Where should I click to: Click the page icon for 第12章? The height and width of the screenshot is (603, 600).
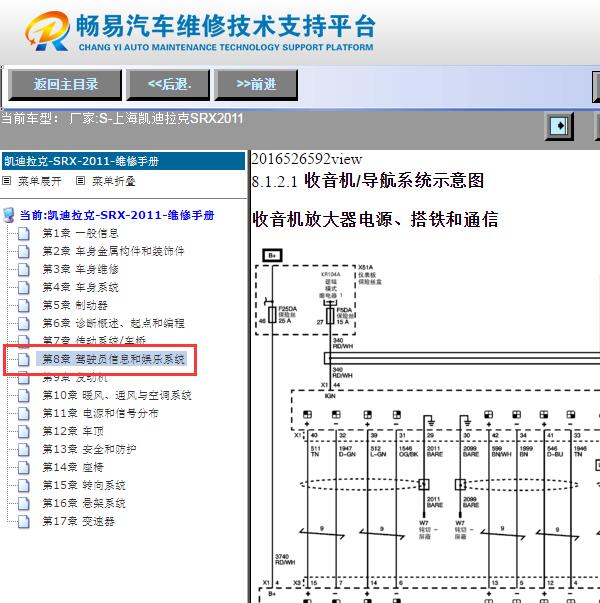(24, 431)
